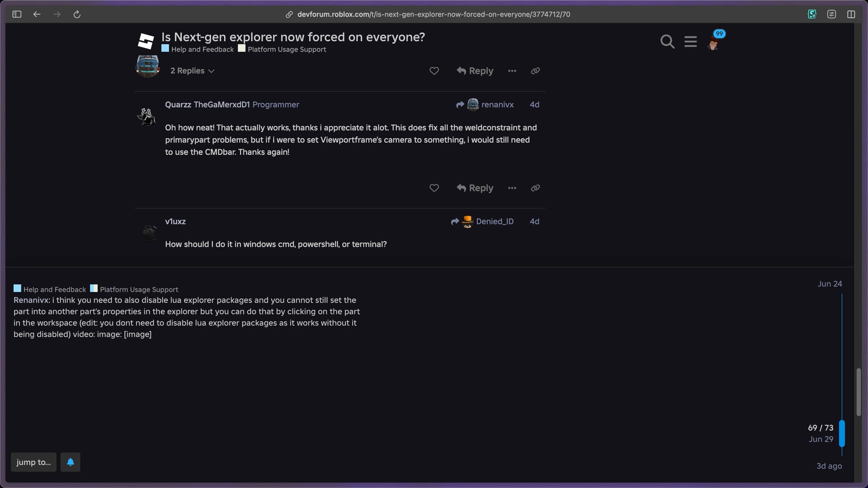The height and width of the screenshot is (488, 868).
Task: Copy link to Quarzz's post
Action: (x=535, y=188)
